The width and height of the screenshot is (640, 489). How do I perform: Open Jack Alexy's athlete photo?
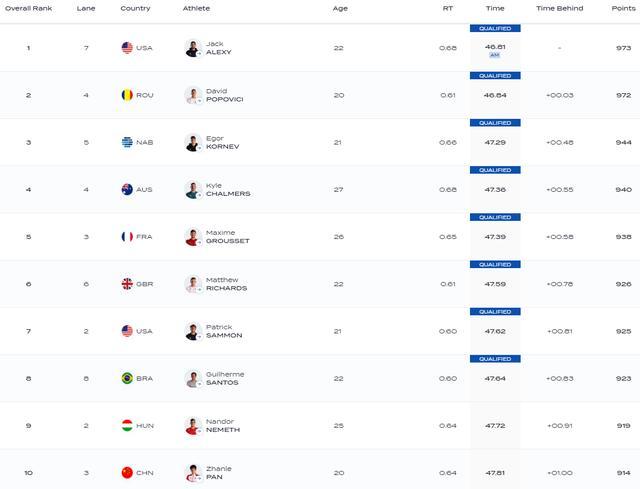[x=193, y=48]
